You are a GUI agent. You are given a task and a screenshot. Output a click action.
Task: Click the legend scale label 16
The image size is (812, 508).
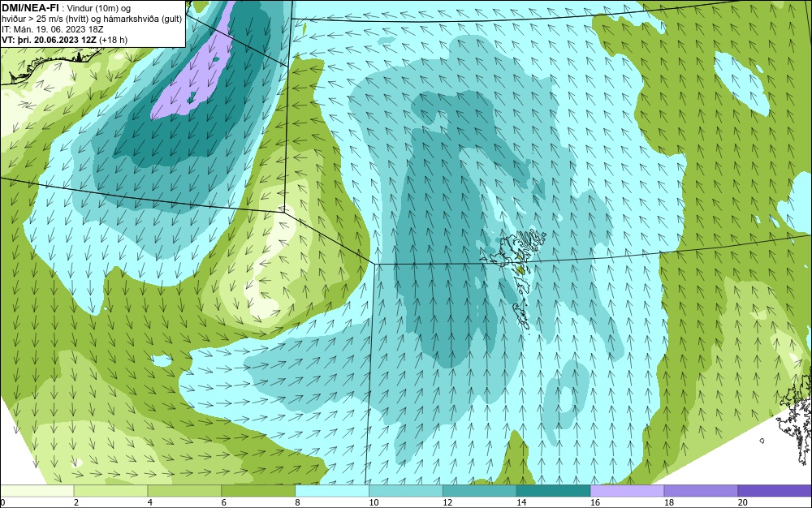(595, 502)
